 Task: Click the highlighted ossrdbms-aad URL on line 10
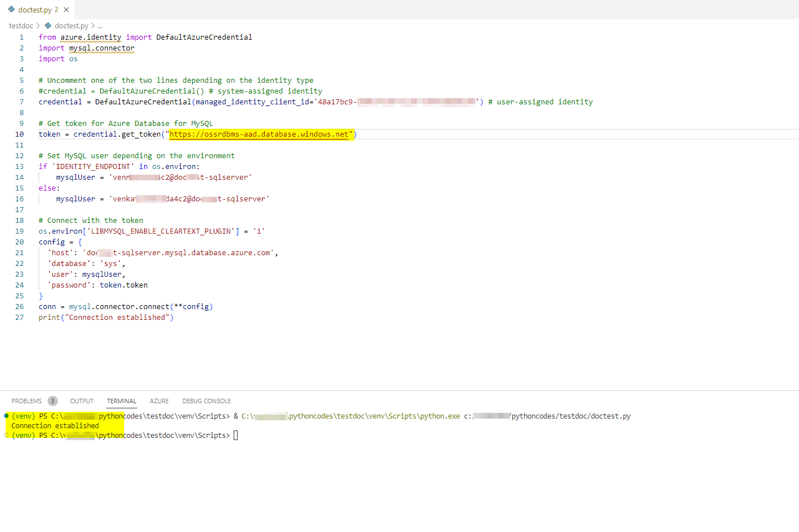[x=260, y=134]
